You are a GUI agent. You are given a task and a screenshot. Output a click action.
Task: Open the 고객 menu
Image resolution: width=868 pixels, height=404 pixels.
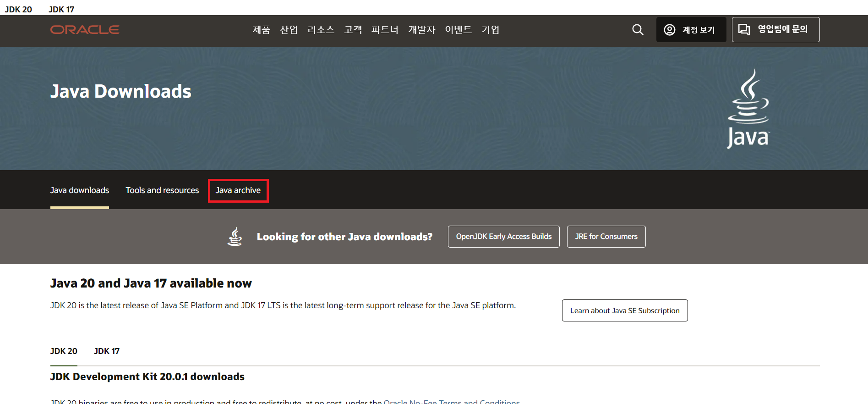[353, 30]
